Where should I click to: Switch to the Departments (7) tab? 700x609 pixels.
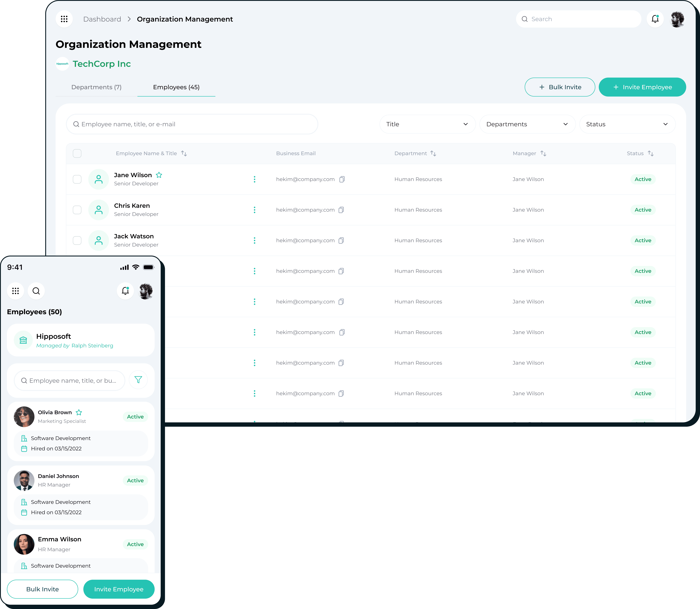(96, 87)
